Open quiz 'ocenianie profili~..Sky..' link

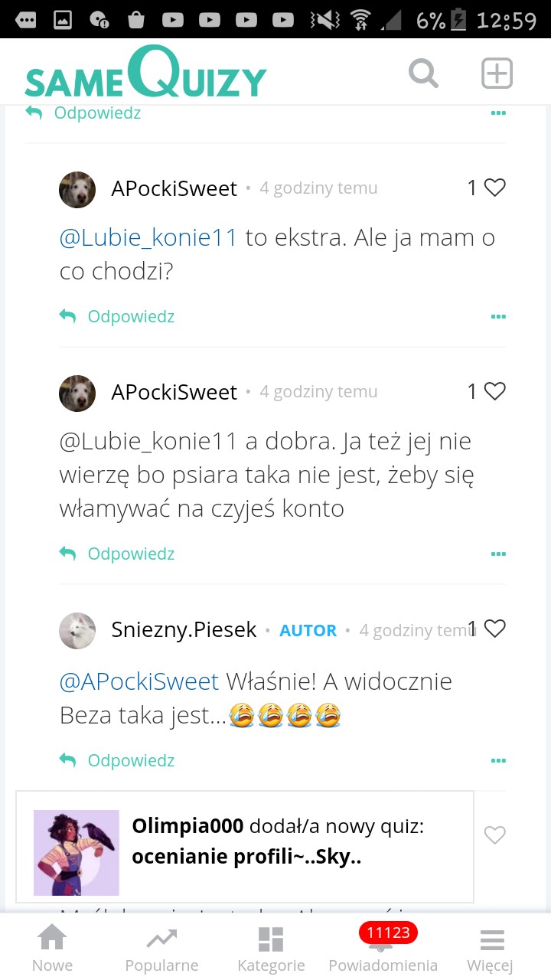246,857
